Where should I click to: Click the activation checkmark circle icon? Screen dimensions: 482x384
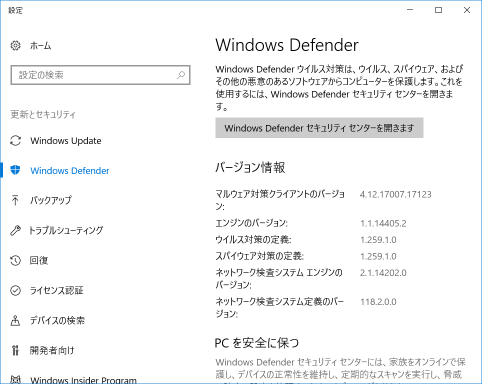point(15,290)
